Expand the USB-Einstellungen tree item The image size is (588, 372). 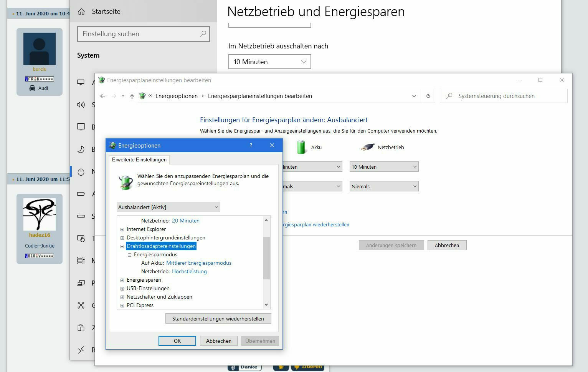click(x=122, y=288)
